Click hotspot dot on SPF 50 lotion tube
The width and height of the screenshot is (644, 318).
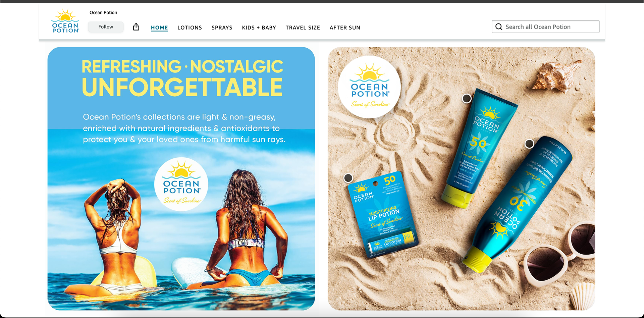click(467, 99)
